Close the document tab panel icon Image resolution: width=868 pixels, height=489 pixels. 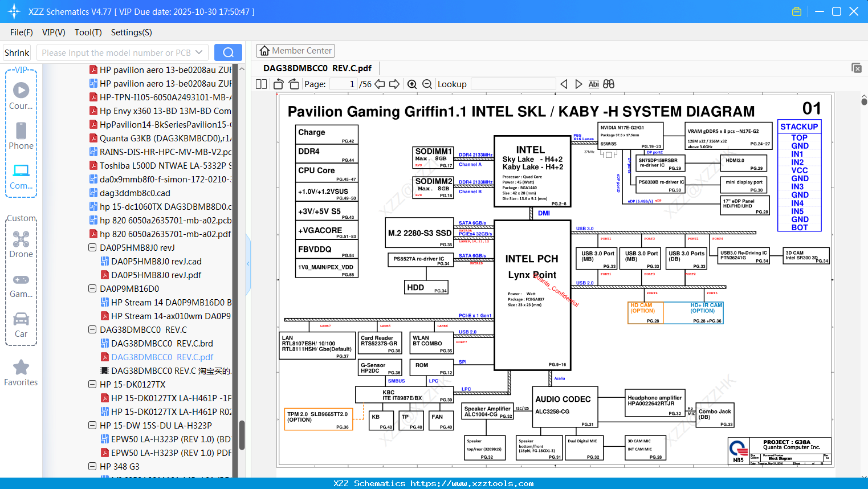(857, 68)
